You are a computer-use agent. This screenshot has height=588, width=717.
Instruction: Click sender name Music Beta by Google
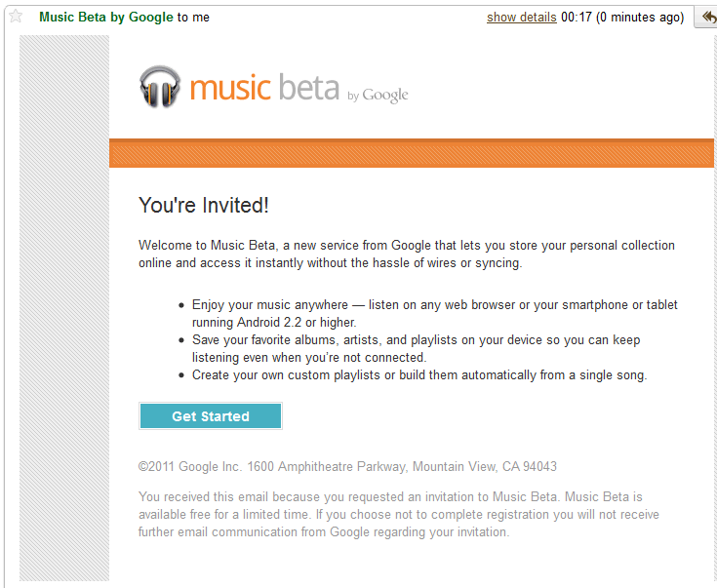(105, 18)
